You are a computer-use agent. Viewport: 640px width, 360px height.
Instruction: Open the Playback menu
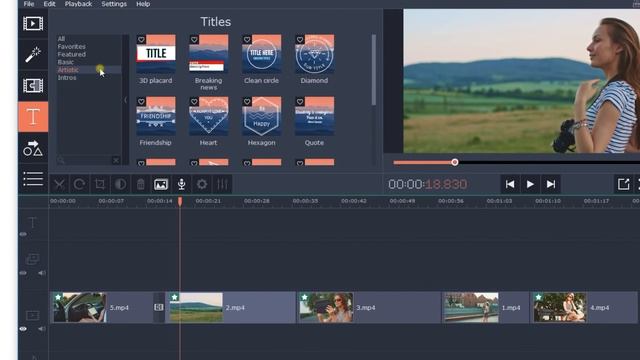click(78, 4)
